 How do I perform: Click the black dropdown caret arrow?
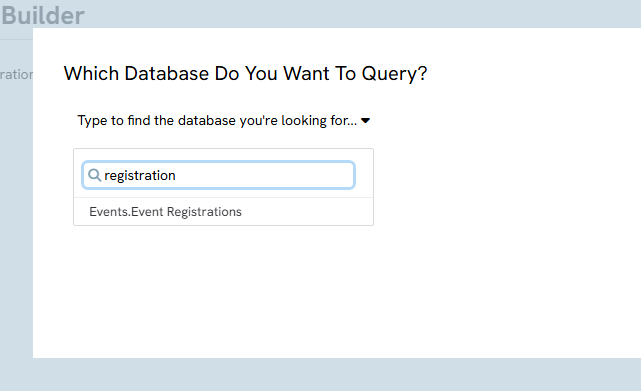click(x=365, y=121)
